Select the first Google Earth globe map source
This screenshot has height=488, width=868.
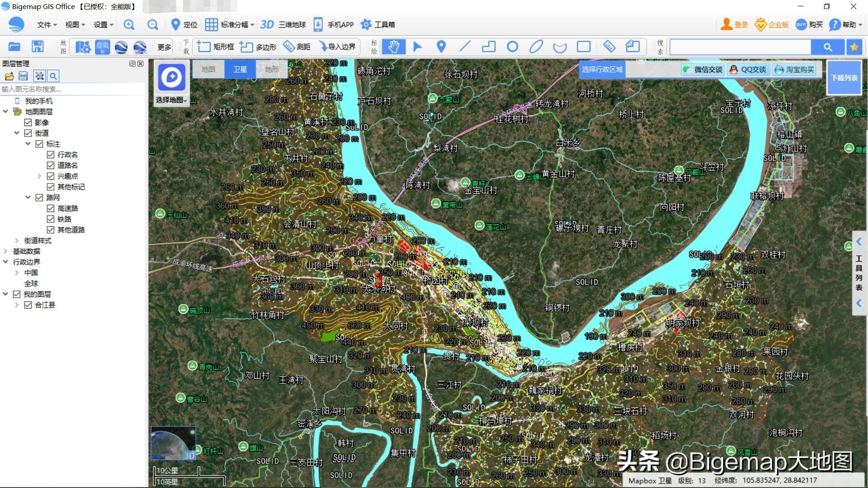pyautogui.click(x=121, y=47)
